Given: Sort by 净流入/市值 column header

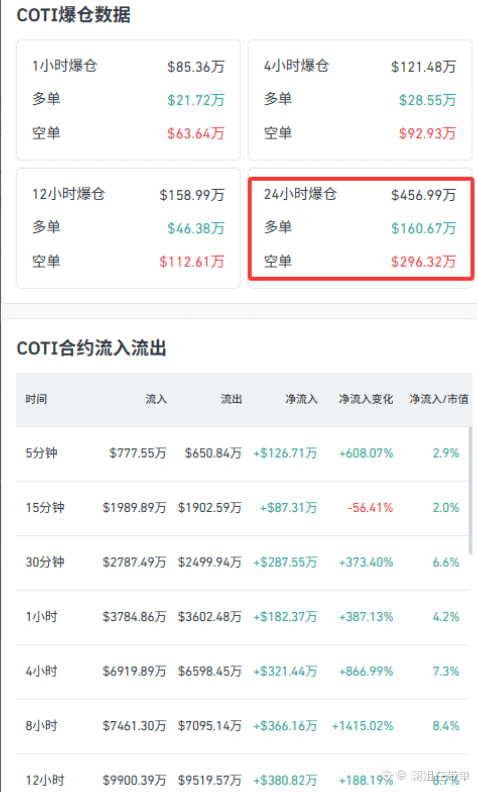Looking at the screenshot, I should coord(439,399).
